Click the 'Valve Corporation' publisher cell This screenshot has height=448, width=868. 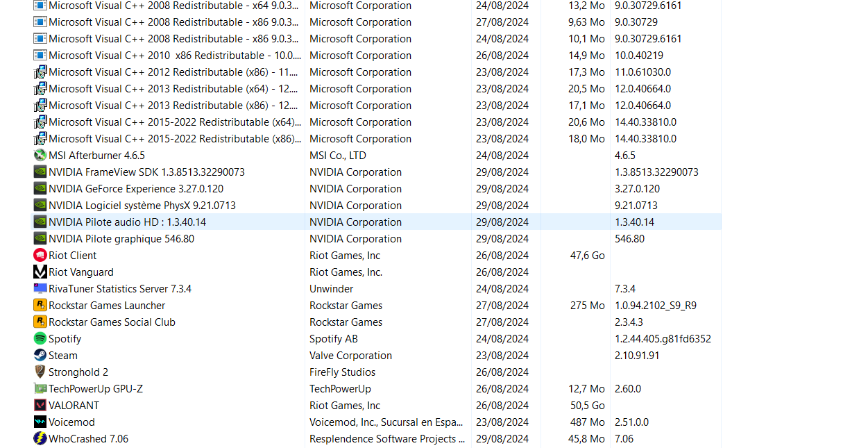tap(350, 356)
